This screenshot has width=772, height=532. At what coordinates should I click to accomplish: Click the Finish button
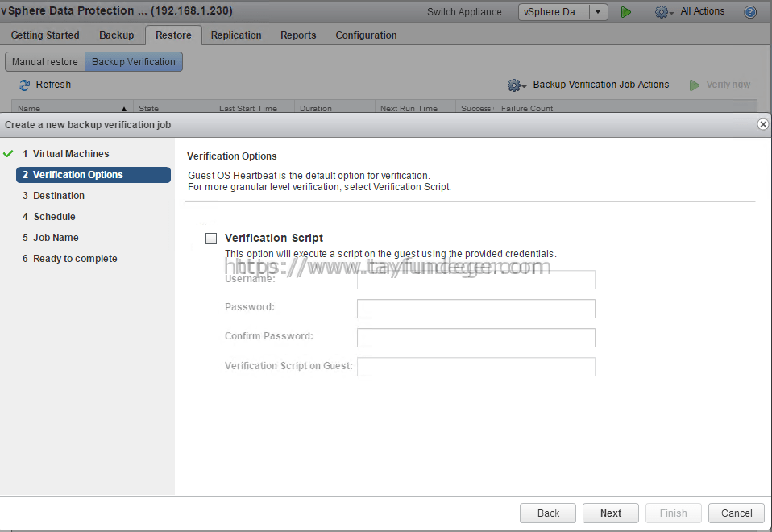click(673, 513)
